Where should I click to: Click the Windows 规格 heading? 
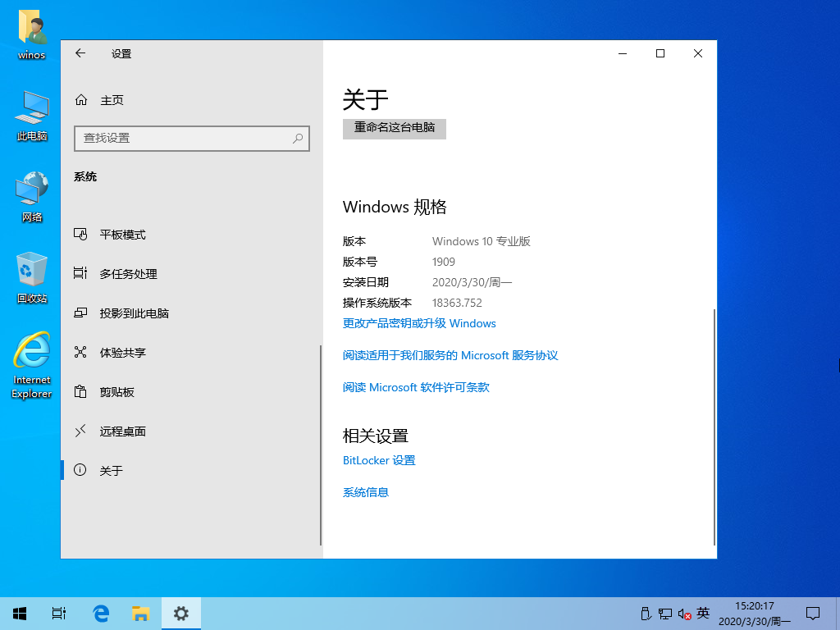(395, 207)
